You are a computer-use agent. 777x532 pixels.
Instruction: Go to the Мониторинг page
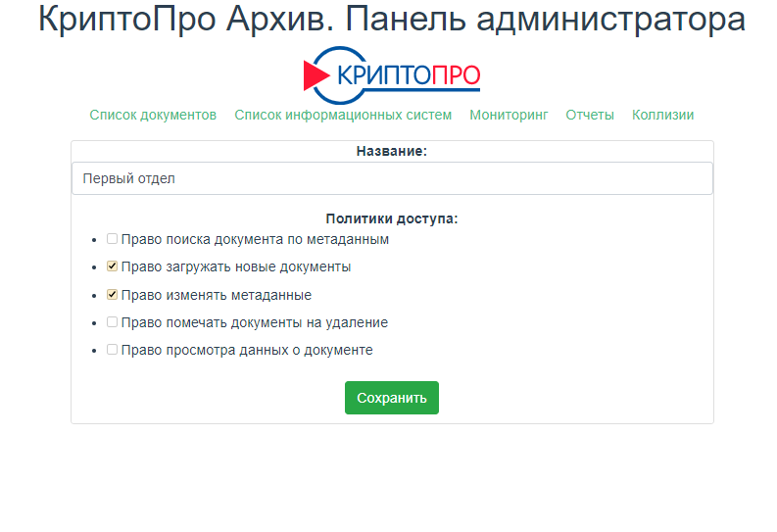point(509,115)
